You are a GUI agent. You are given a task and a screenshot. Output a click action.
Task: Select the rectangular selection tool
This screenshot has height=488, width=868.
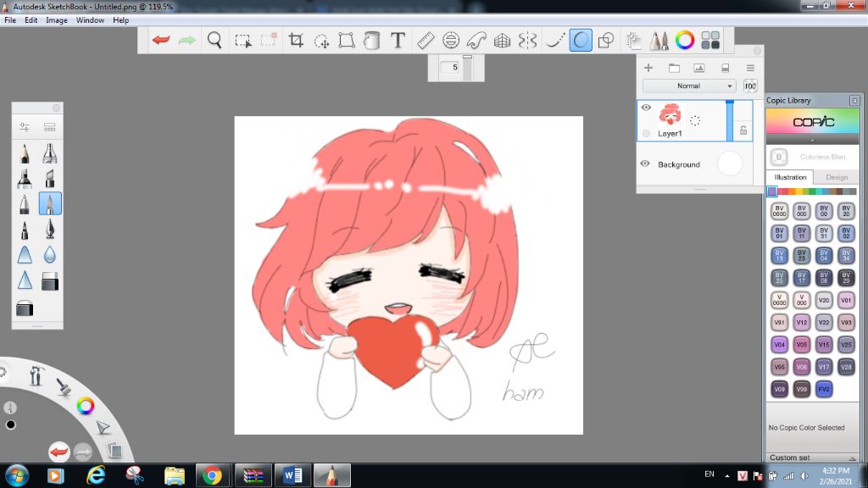click(x=243, y=41)
